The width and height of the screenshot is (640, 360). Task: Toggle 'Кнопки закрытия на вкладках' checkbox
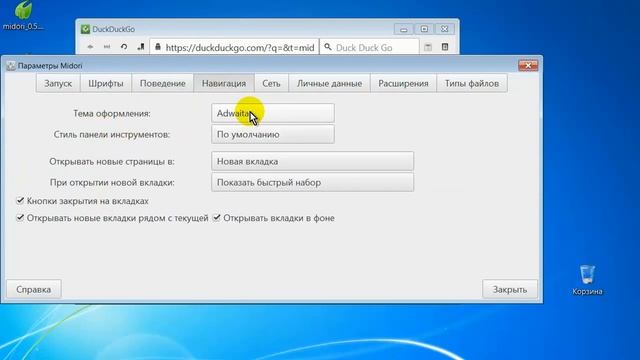pos(20,200)
